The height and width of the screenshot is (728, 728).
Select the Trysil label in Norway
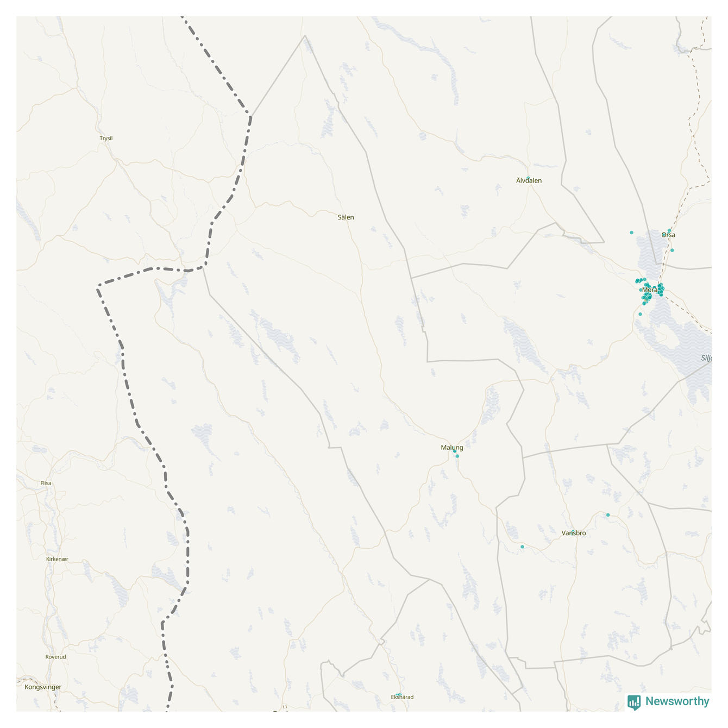point(106,139)
